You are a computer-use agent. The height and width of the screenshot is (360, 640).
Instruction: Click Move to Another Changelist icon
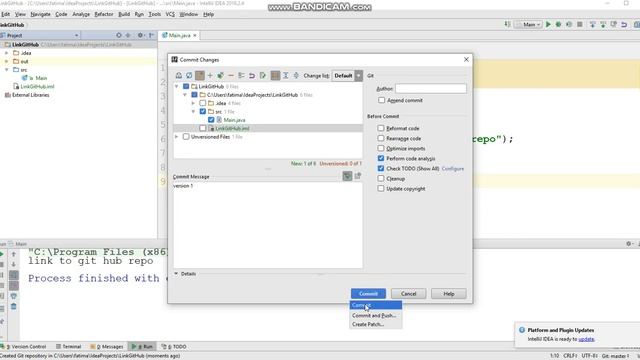tap(242, 76)
